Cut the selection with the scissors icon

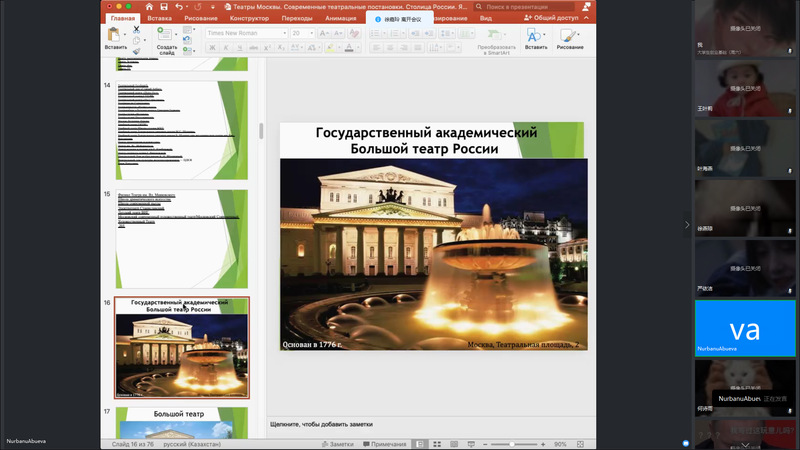(136, 30)
